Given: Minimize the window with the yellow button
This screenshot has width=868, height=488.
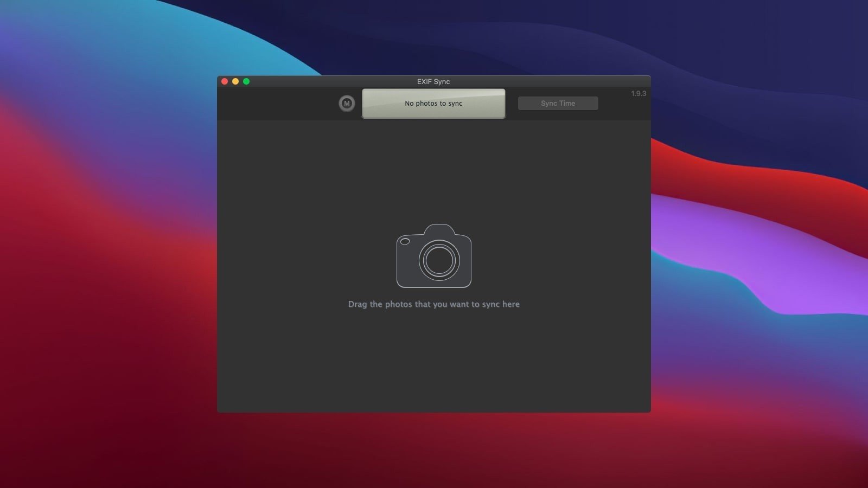Looking at the screenshot, I should 235,81.
